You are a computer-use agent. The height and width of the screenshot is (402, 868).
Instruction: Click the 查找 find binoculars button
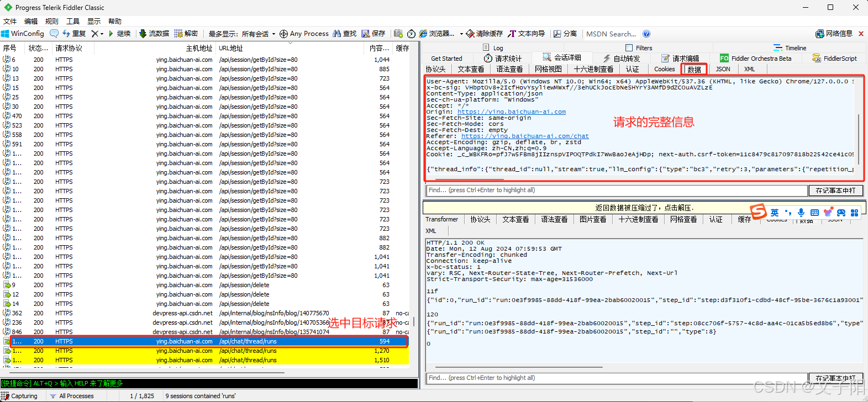pos(345,34)
